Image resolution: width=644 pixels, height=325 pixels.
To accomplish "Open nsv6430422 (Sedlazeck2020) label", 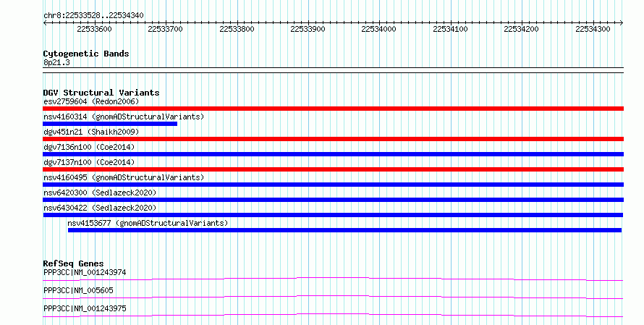I will (100, 208).
